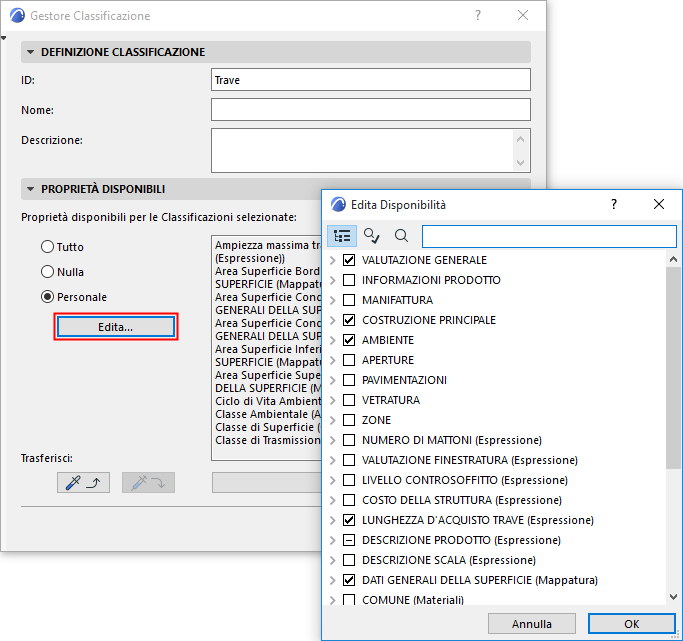Uncheck COSTRUZIONE PRINCIPALE checkbox
683x641 pixels.
(349, 320)
